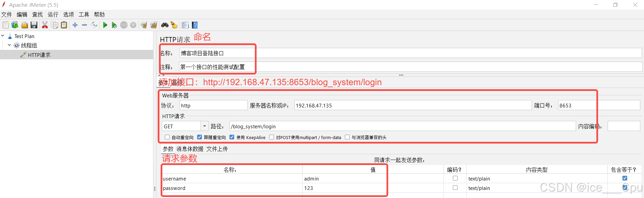Toggle the 使用 KeepAlive checkbox
This screenshot has height=198, width=644.
tap(232, 137)
